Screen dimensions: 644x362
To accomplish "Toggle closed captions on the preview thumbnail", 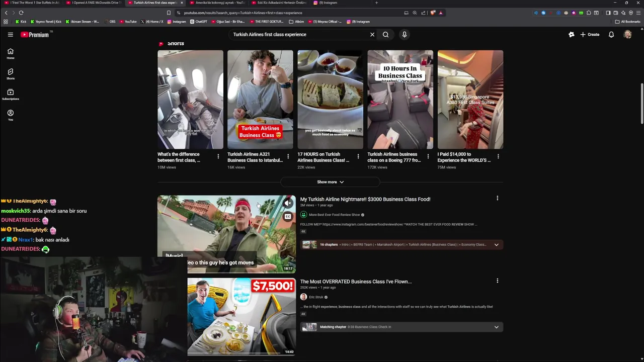I will click(x=288, y=217).
